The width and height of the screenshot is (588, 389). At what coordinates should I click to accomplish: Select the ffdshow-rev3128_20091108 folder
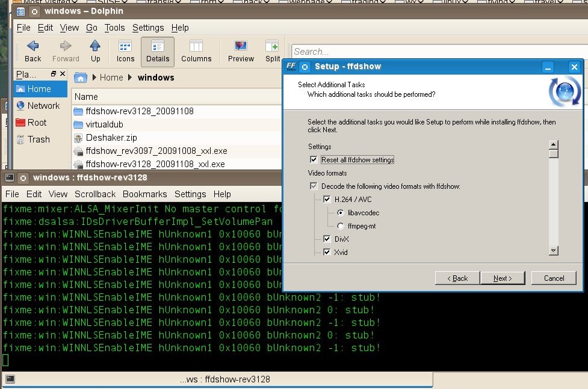point(134,111)
